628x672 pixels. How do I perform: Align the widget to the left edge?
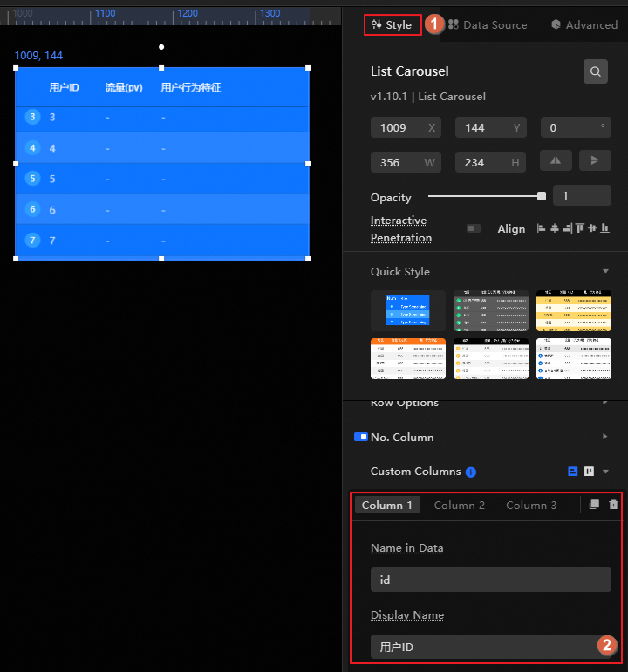click(541, 228)
